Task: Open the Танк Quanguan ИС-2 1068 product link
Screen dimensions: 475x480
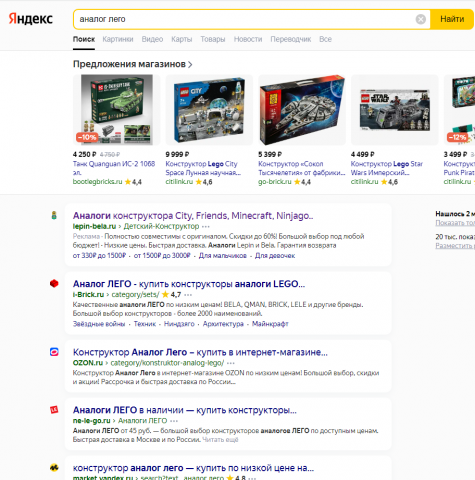Action: 114,168
